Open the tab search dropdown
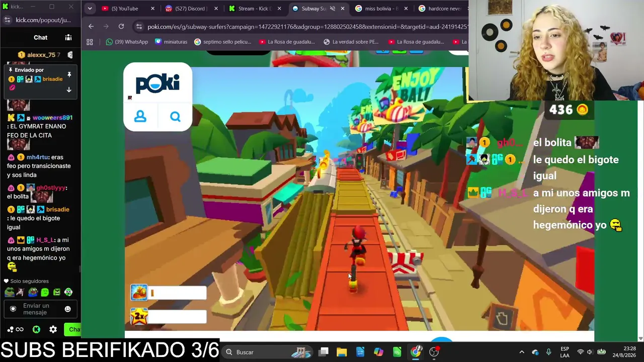Image resolution: width=644 pixels, height=362 pixels. coord(90,9)
